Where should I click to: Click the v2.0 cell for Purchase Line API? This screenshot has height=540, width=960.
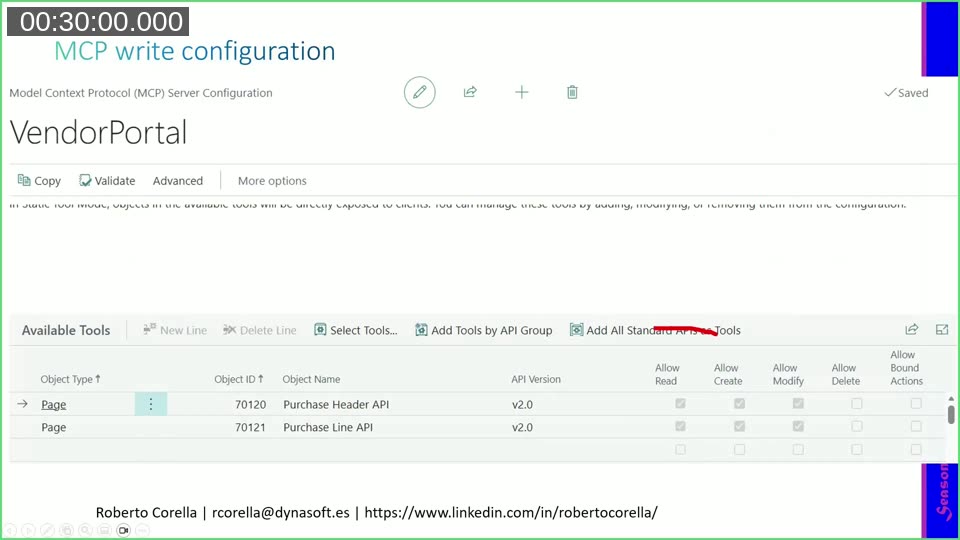[x=522, y=427]
